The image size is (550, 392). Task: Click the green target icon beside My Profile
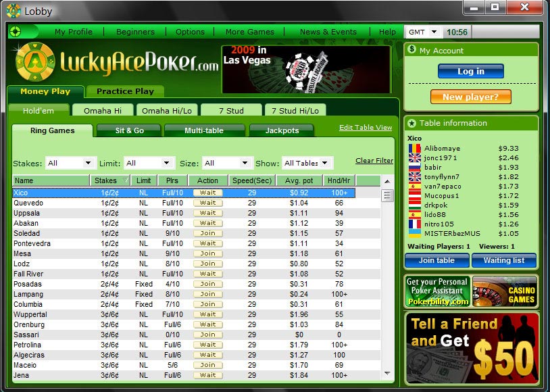(15, 32)
